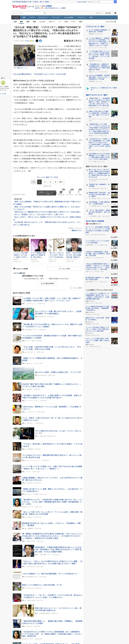
Task: Select the スポーツ category tab
Action: coord(52,22)
